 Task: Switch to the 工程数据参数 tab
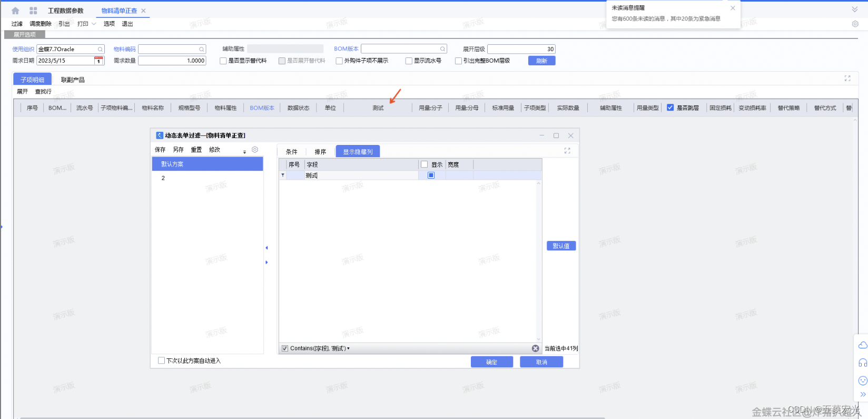(x=66, y=11)
